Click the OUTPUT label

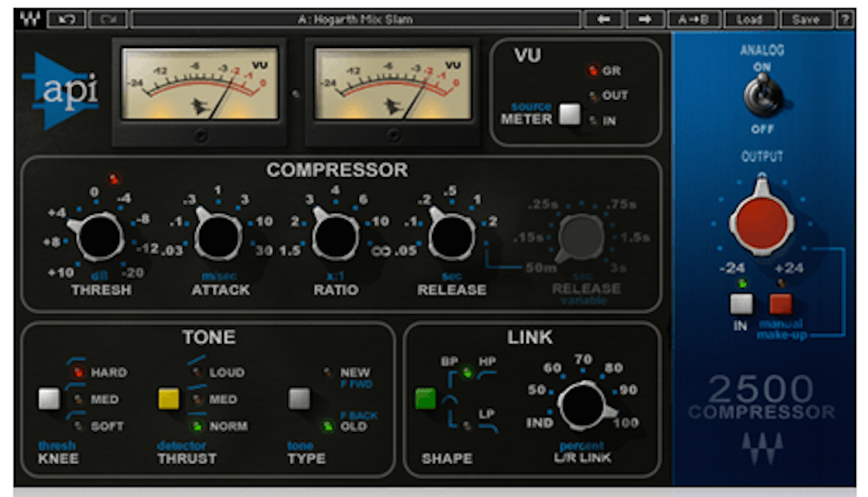coord(762,156)
